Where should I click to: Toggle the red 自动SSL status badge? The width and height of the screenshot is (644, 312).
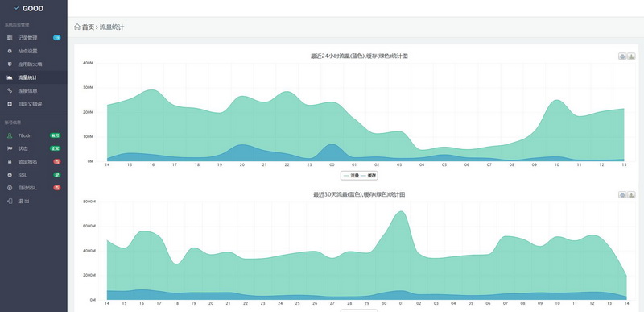pos(57,188)
